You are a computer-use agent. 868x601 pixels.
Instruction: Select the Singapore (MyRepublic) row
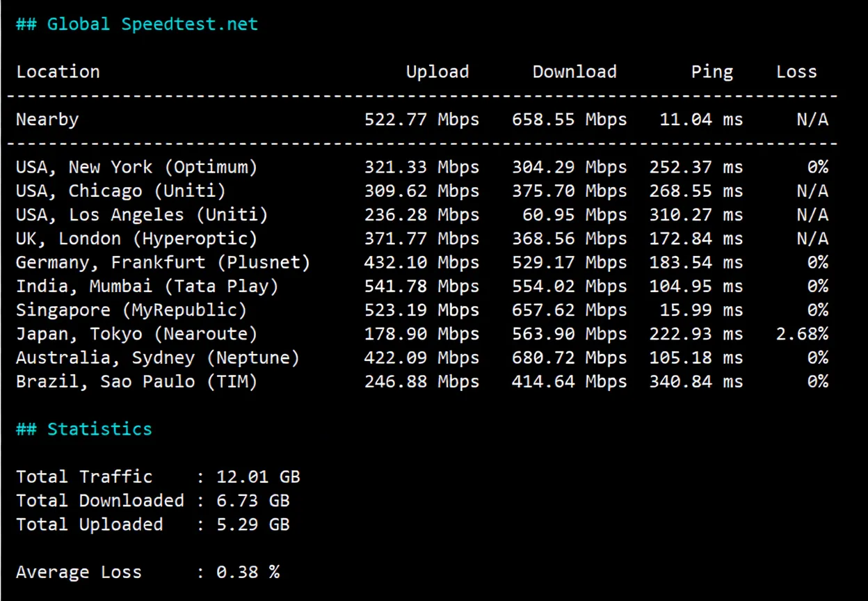point(131,310)
